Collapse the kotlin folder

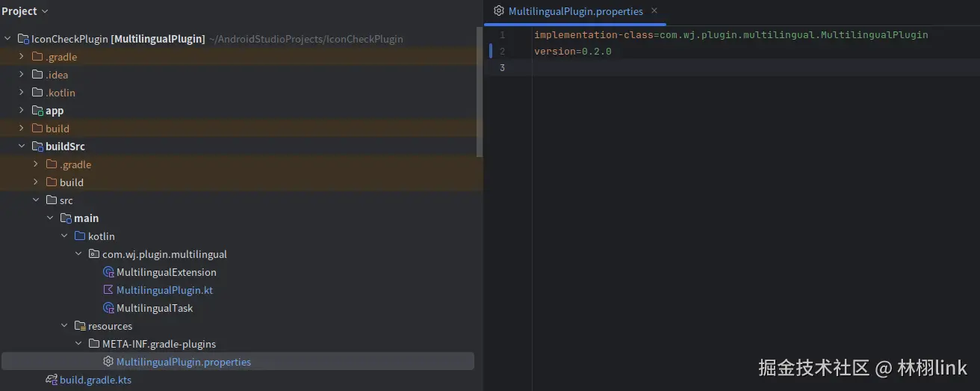(x=64, y=236)
